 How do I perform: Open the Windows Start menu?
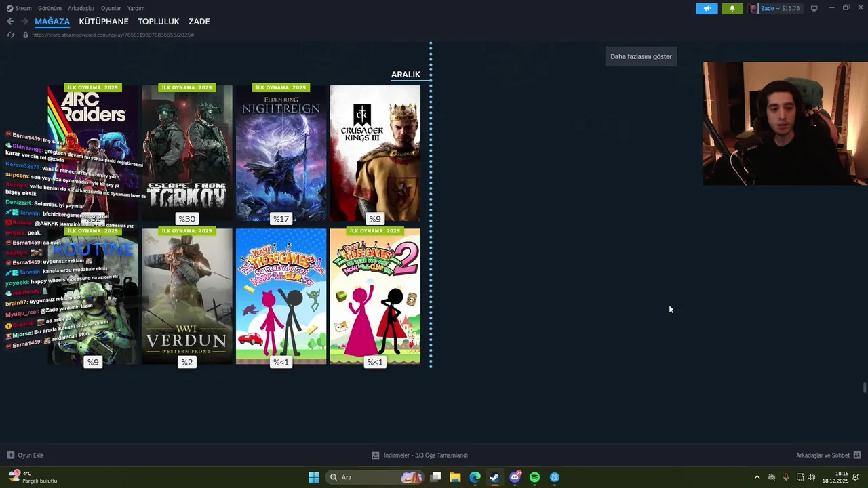[313, 477]
